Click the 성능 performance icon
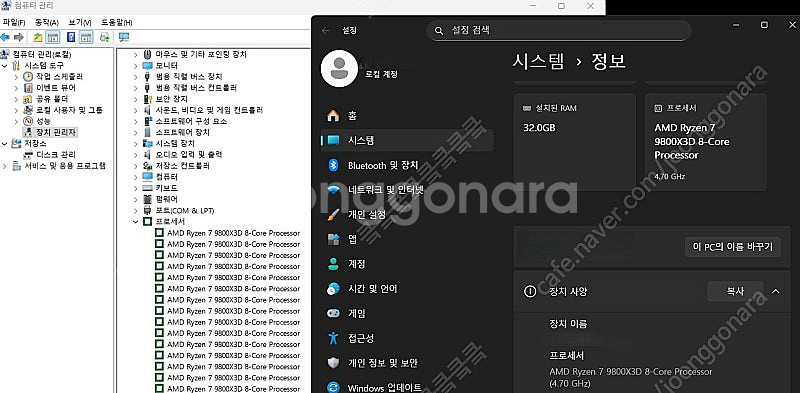The height and width of the screenshot is (393, 800). 28,121
